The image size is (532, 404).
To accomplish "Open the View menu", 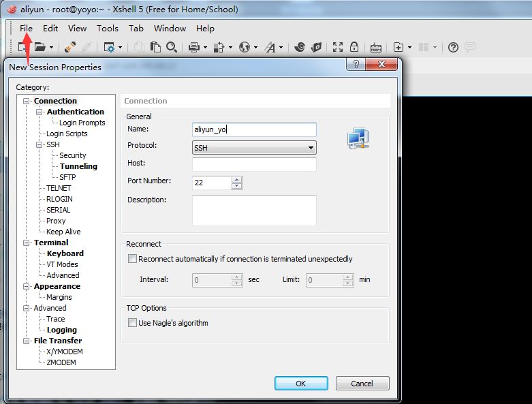I will [77, 29].
